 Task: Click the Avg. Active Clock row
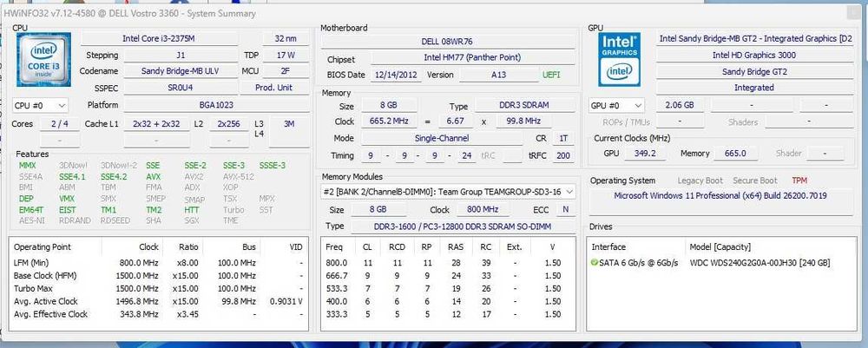pos(158,301)
